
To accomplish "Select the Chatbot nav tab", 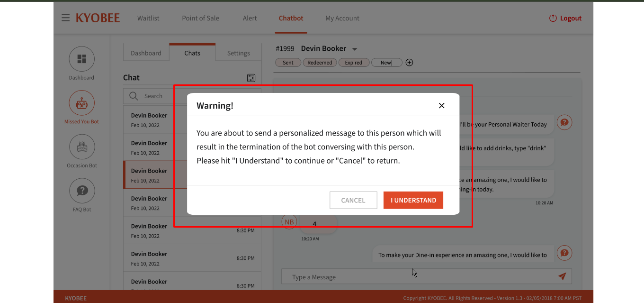I will coord(291,18).
